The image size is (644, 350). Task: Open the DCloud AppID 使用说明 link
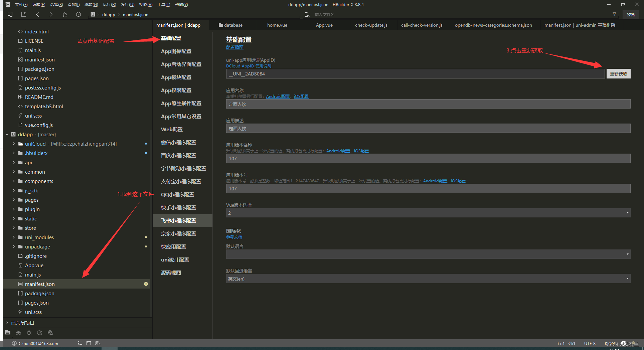[249, 66]
